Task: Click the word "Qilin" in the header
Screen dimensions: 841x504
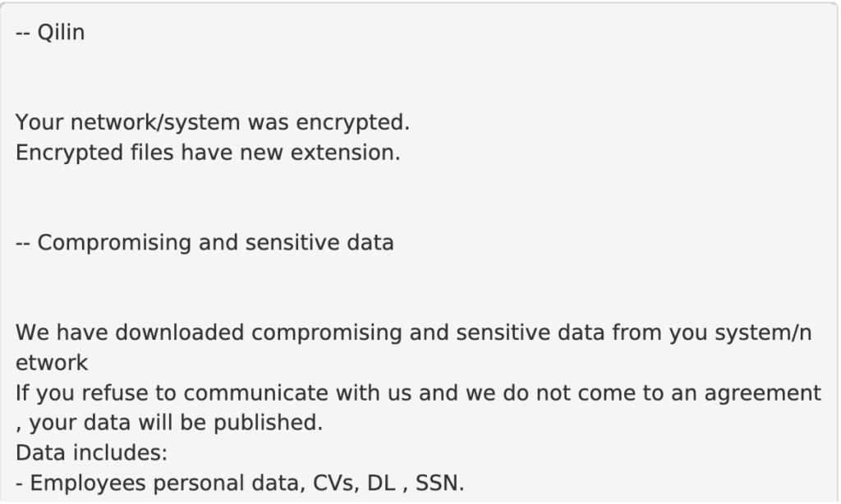Action: pyautogui.click(x=61, y=33)
